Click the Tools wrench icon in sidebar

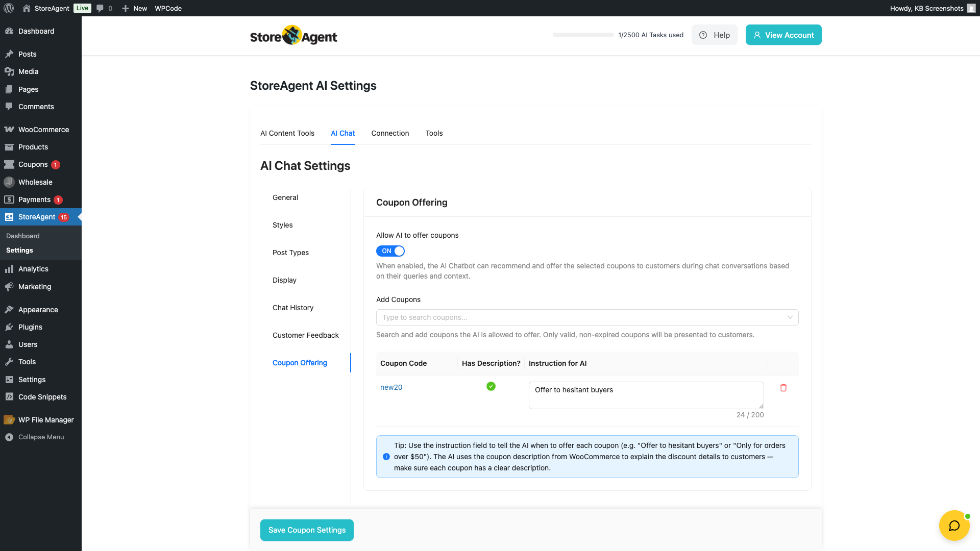9,362
